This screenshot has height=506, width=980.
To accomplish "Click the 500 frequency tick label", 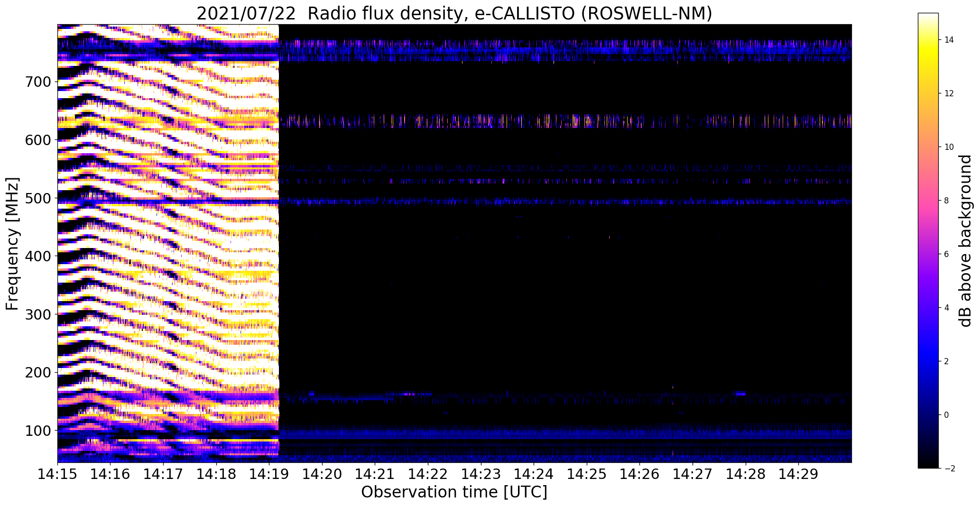I will pyautogui.click(x=39, y=198).
